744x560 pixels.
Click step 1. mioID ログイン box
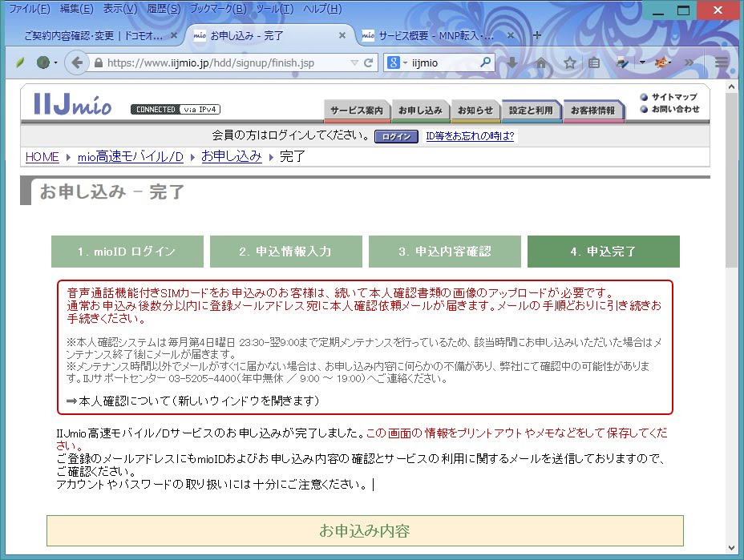tap(127, 252)
